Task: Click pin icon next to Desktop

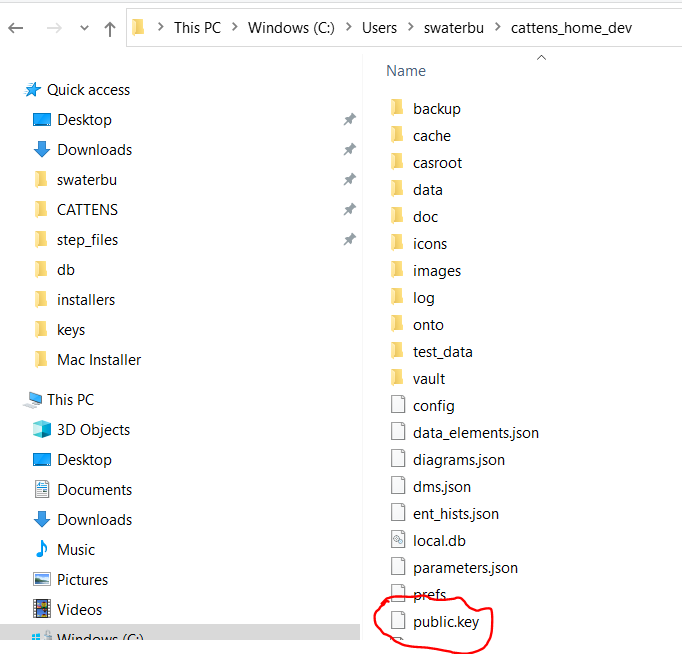Action: 350,119
